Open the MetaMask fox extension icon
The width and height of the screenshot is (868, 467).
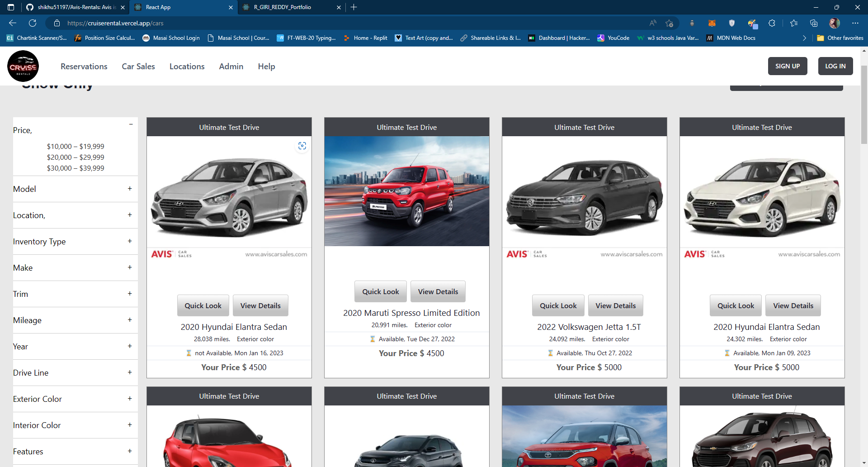point(712,23)
